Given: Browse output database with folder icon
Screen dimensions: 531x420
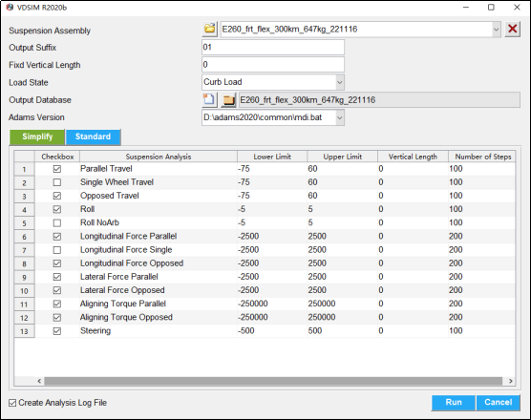Looking at the screenshot, I should (x=228, y=100).
